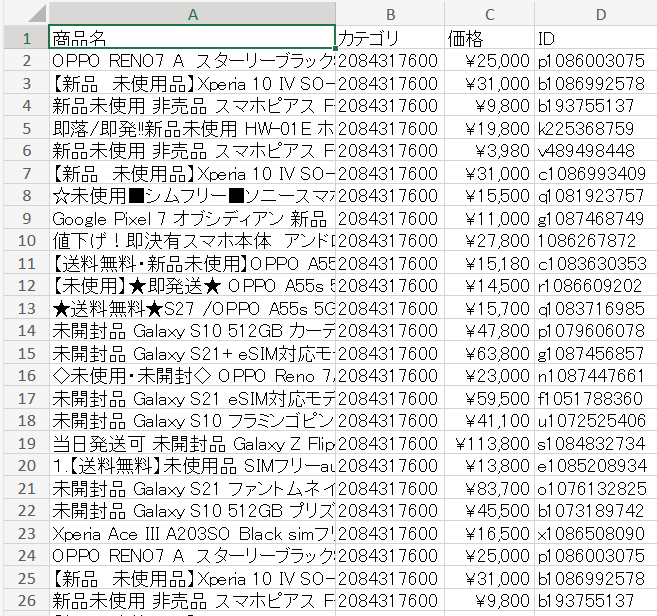Click header cell カテゴリ

pyautogui.click(x=390, y=38)
